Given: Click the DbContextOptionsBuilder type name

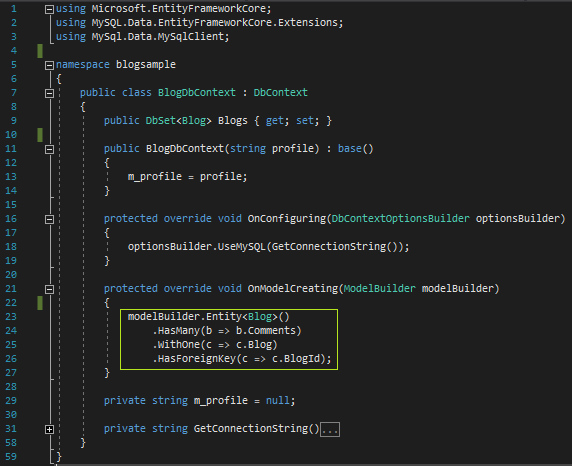Looking at the screenshot, I should 401,219.
